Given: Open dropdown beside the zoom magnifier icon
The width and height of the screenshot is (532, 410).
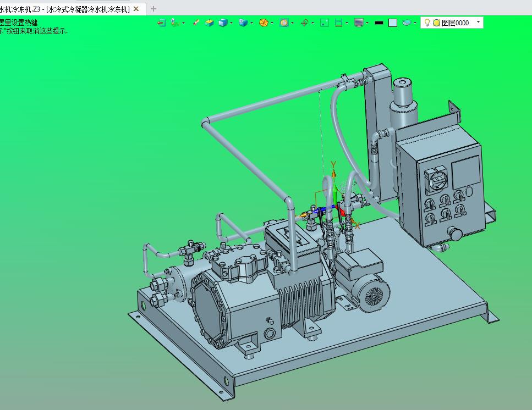Looking at the screenshot, I should point(293,23).
